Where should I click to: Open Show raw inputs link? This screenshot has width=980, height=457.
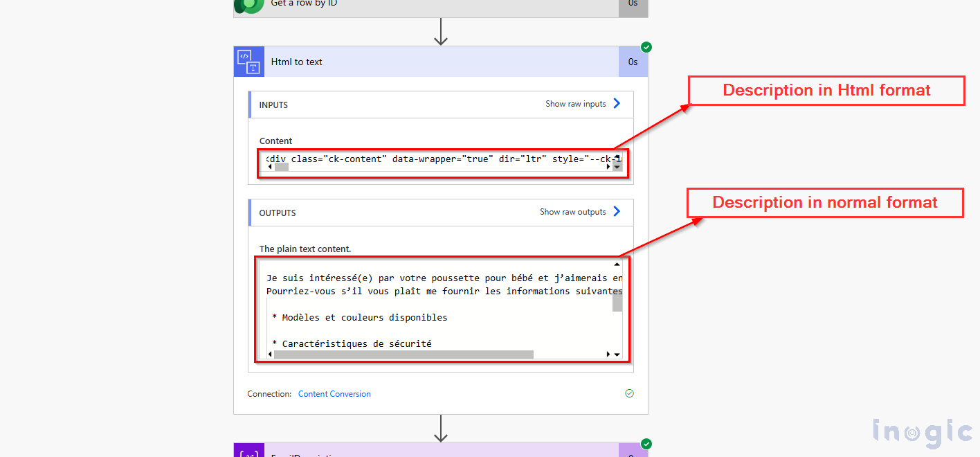coord(575,104)
